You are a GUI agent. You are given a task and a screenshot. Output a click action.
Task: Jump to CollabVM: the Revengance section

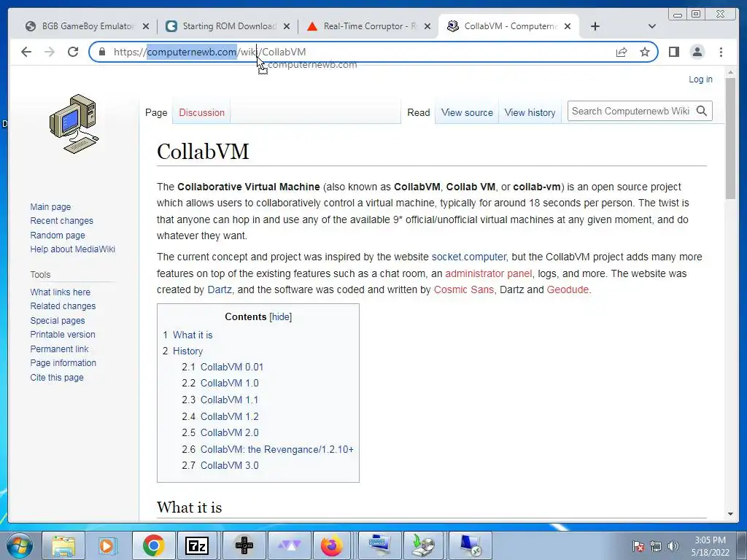(x=276, y=449)
